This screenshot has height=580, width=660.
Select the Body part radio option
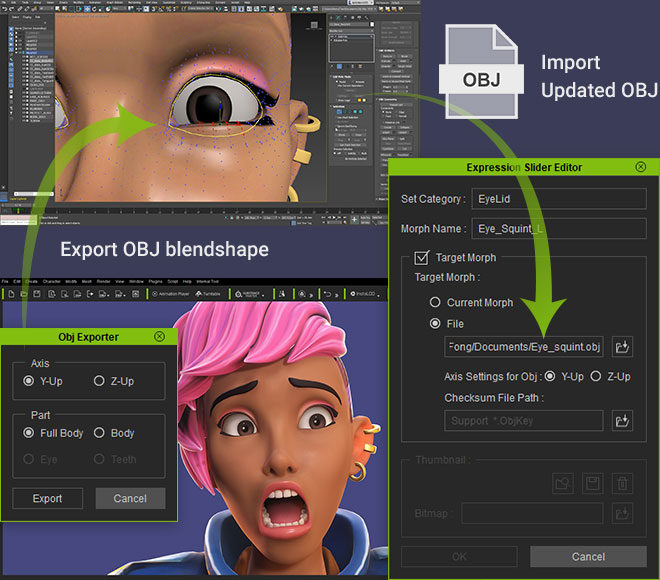[100, 433]
